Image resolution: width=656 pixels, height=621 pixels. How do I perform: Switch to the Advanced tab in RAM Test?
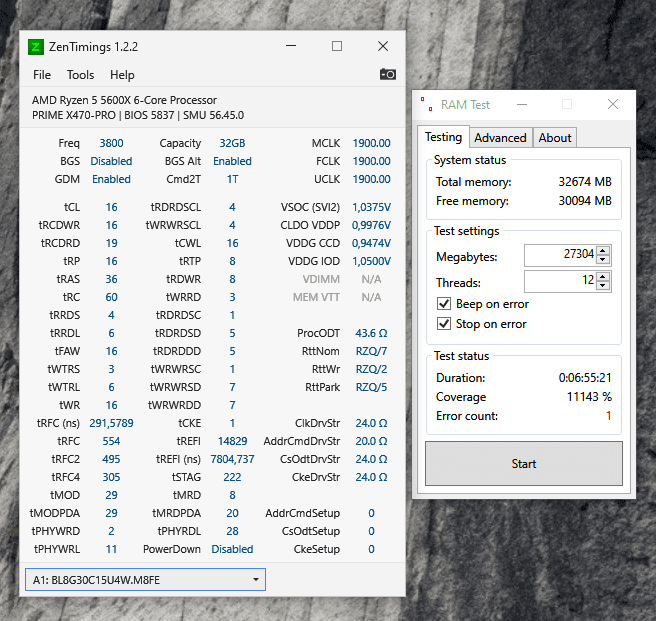point(500,138)
